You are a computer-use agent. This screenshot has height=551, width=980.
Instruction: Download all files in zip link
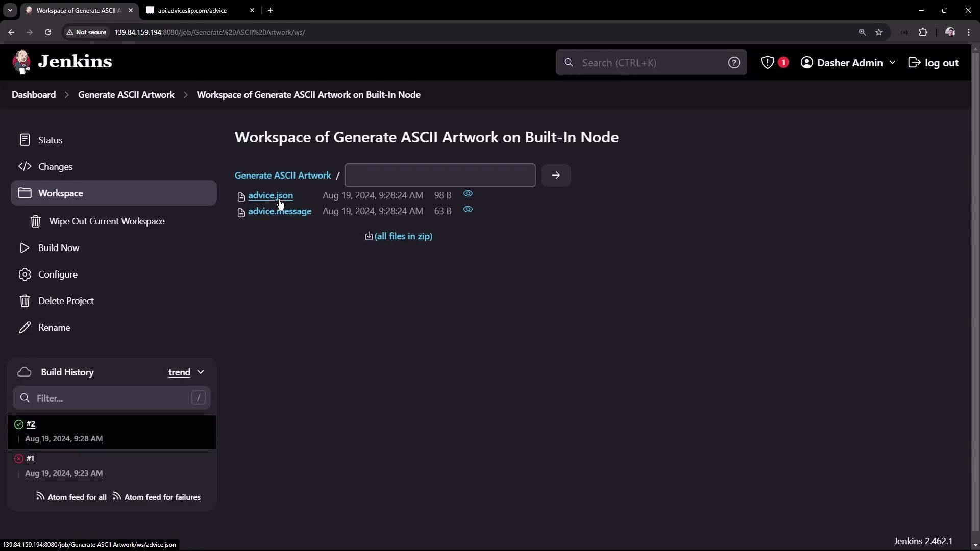tap(403, 236)
